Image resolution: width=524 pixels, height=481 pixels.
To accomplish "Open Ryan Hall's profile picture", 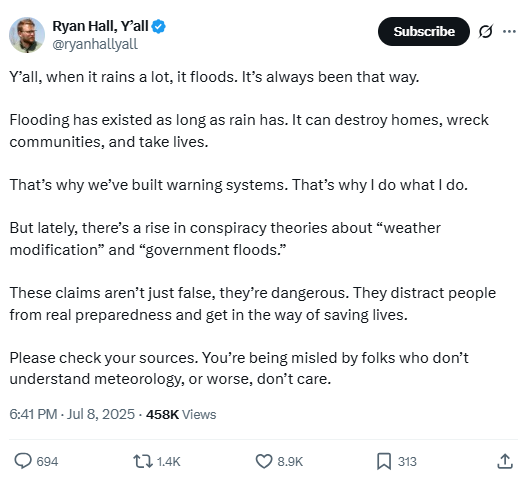I will (27, 35).
